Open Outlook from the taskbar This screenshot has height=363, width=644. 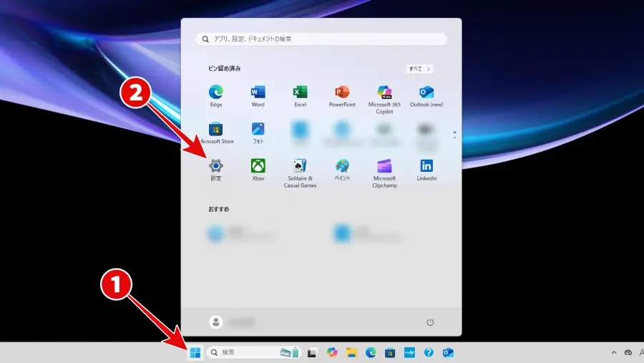click(448, 352)
